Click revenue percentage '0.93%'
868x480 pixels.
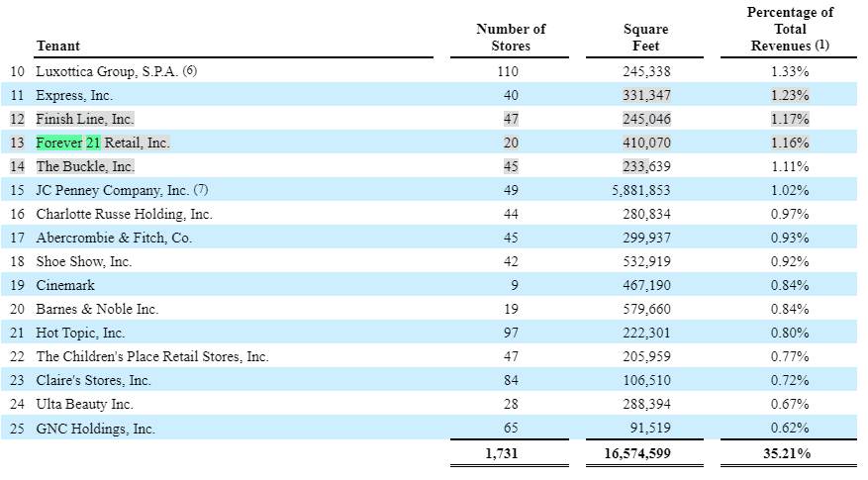790,239
